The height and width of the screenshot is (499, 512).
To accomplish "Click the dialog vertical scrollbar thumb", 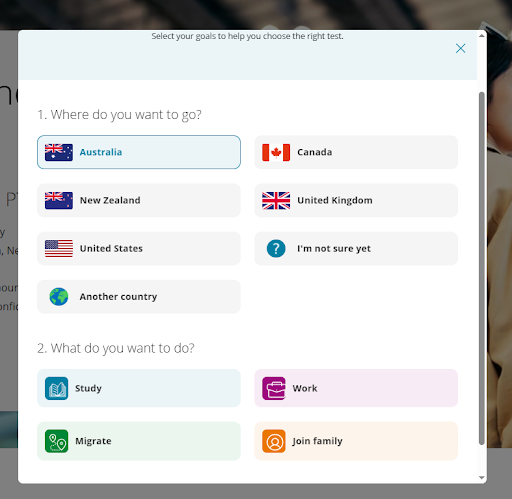I will [x=481, y=268].
